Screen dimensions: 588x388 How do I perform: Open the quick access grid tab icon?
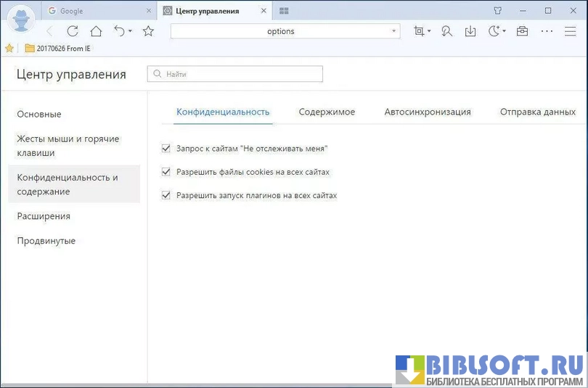click(284, 11)
